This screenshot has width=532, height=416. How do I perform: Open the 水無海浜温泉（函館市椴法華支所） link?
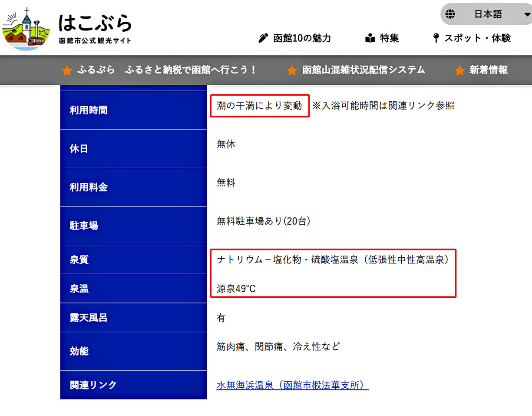click(292, 385)
